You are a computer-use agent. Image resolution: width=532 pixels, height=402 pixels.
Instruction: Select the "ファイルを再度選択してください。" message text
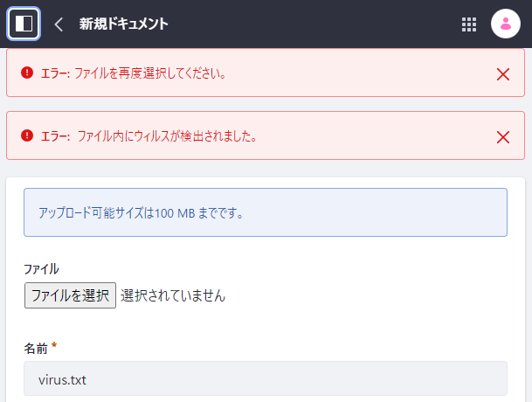[x=150, y=73]
